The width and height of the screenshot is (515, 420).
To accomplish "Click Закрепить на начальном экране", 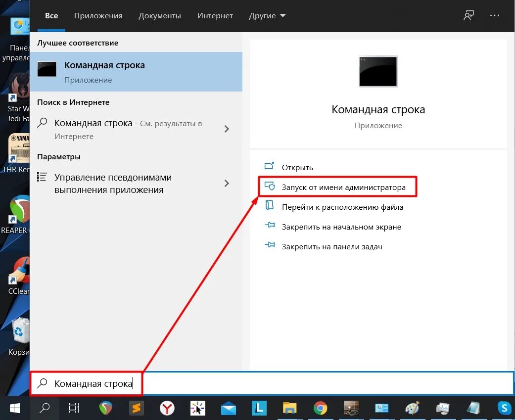I will pyautogui.click(x=341, y=227).
